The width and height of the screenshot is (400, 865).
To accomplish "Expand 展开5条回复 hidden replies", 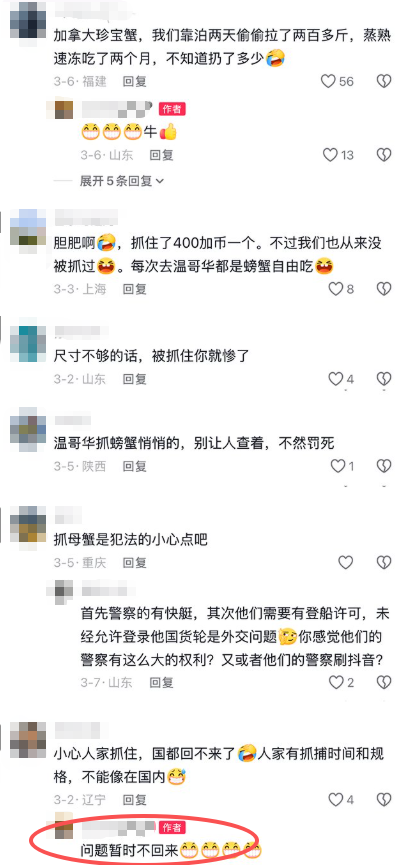I will pyautogui.click(x=122, y=181).
